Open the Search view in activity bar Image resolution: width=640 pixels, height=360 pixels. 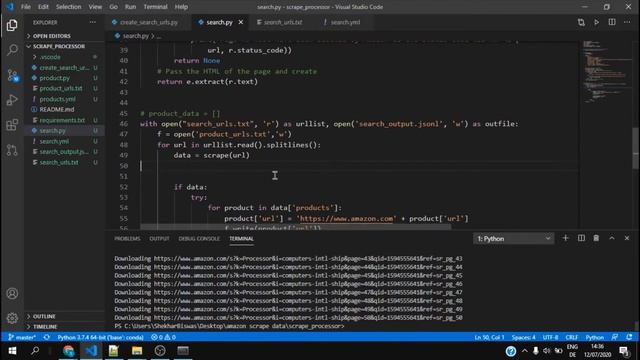click(12, 50)
